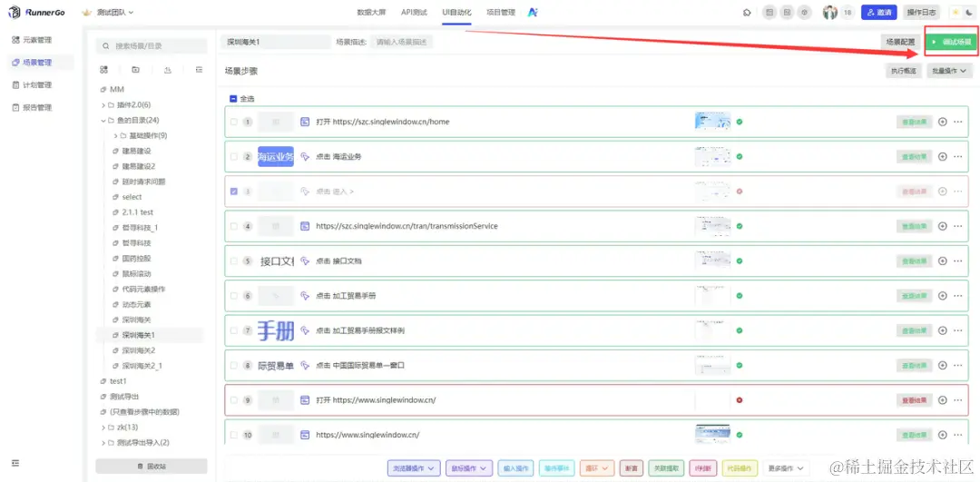
Task: Open the AI assistant icon in top nav
Action: (533, 12)
